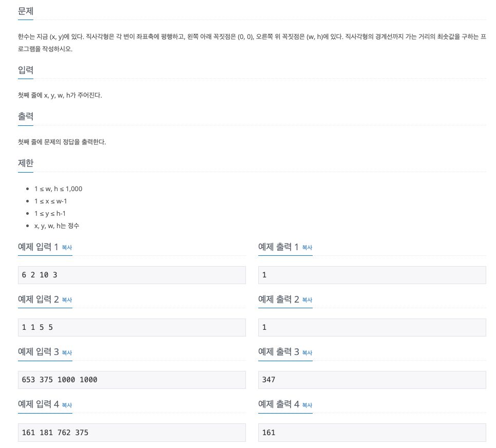Copy example output 2 via 복사 link
This screenshot has width=496, height=448.
(x=307, y=300)
